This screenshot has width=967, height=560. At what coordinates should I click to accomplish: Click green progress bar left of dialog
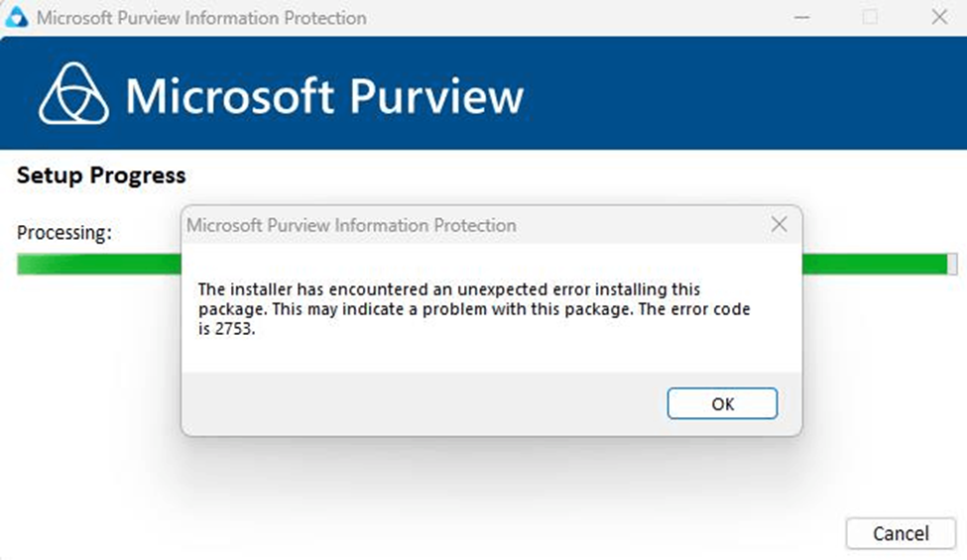[99, 265]
